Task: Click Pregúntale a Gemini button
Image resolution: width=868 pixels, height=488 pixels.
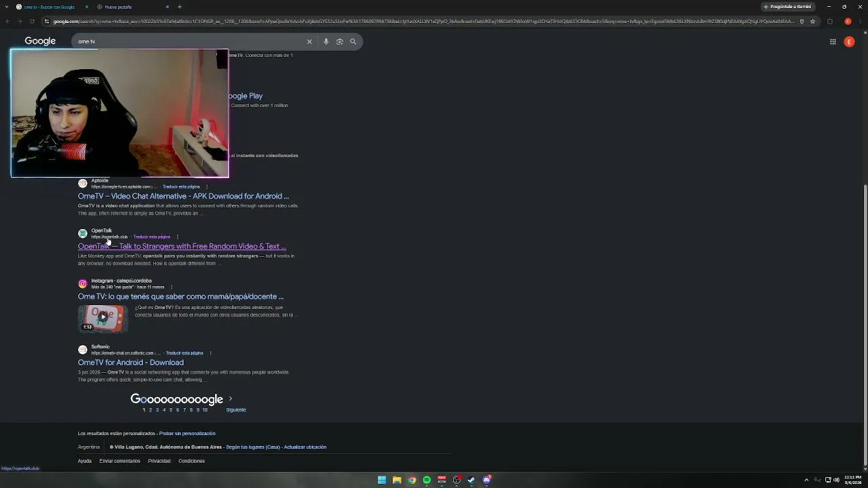Action: [x=787, y=7]
